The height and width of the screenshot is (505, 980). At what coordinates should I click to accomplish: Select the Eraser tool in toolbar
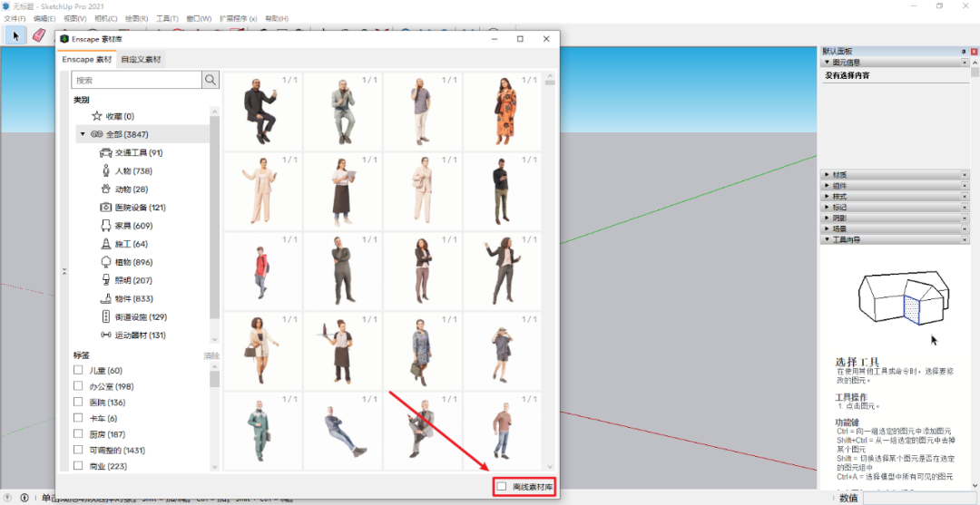(38, 35)
